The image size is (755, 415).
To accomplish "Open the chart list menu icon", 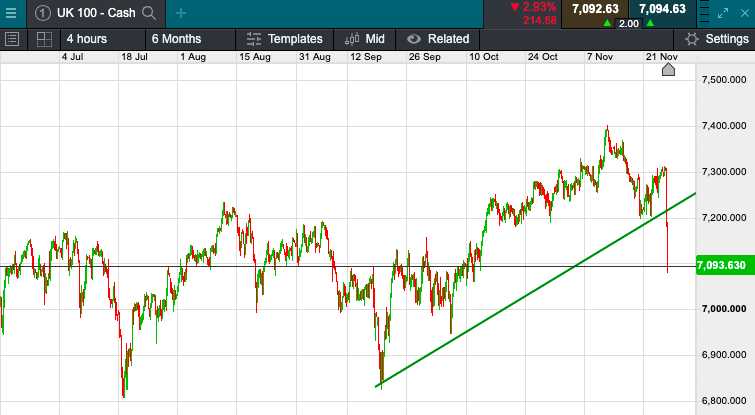I will pos(12,39).
